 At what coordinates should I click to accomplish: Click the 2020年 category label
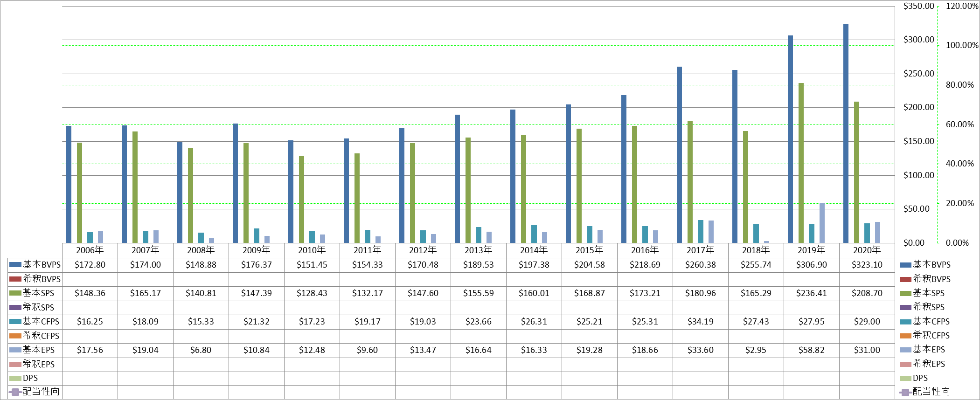coord(867,250)
